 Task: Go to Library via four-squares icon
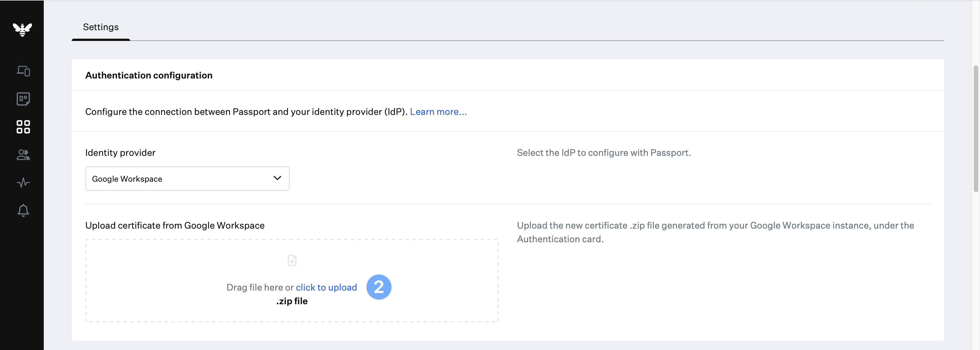[23, 127]
